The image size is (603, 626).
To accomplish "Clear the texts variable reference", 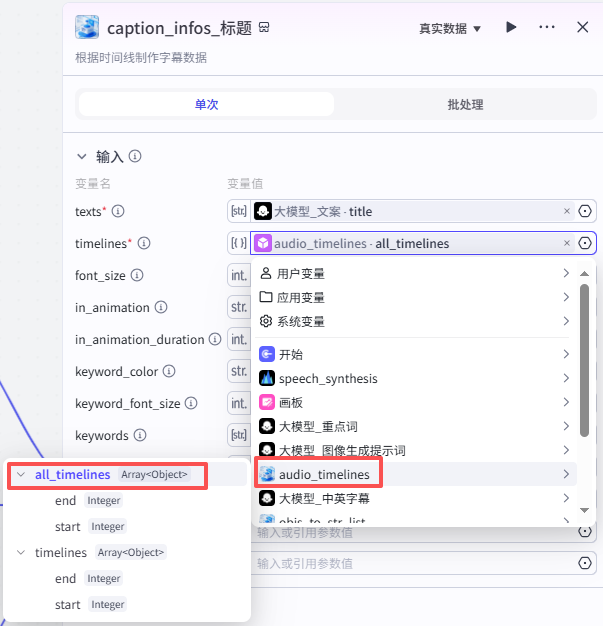I will [566, 211].
